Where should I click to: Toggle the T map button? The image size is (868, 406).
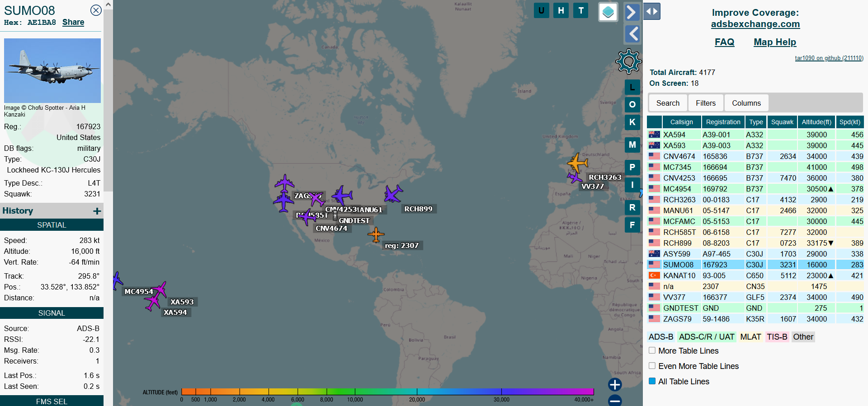[x=581, y=10]
